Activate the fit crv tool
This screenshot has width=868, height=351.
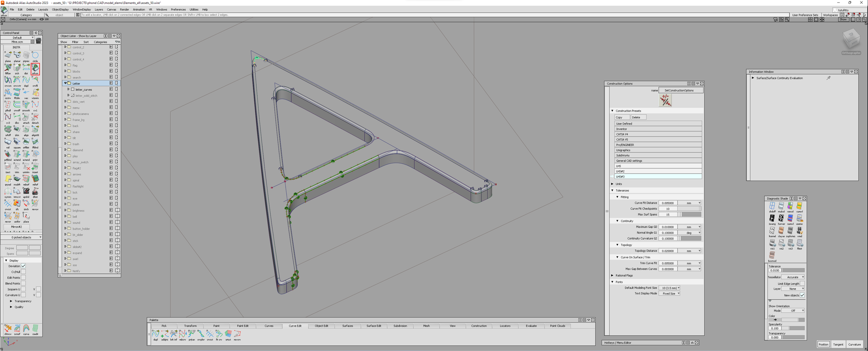pyautogui.click(x=219, y=335)
